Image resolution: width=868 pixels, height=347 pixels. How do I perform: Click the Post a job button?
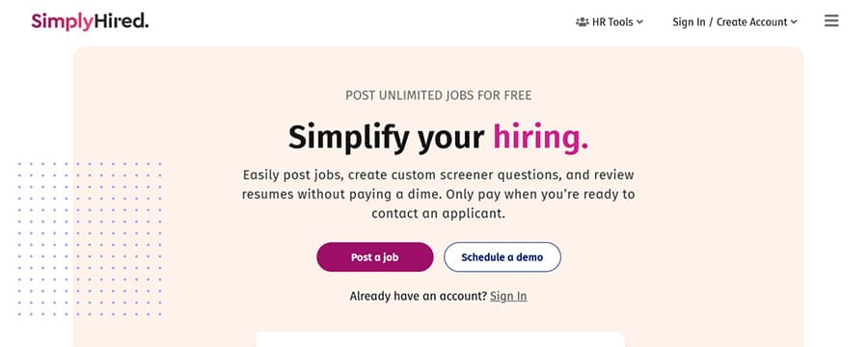pyautogui.click(x=375, y=256)
